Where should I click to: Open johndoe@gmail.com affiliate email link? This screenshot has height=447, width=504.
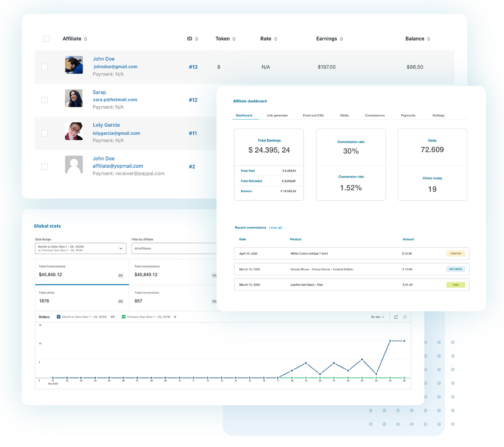click(115, 67)
